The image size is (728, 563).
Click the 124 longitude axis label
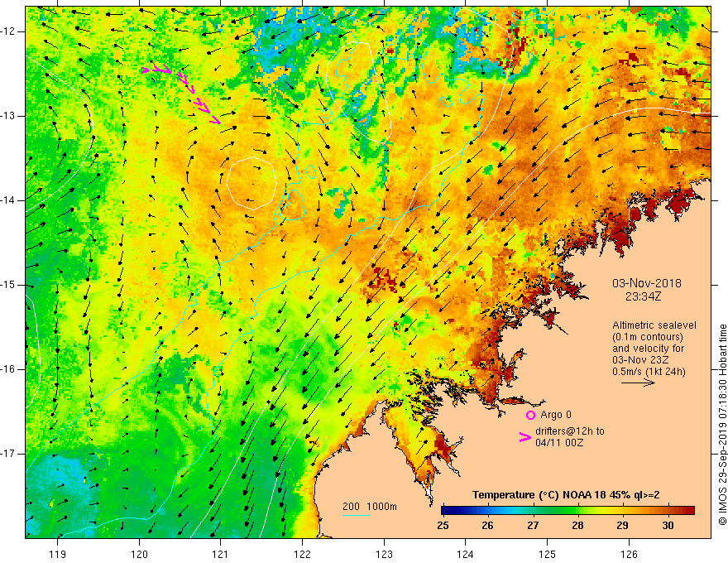tap(466, 554)
